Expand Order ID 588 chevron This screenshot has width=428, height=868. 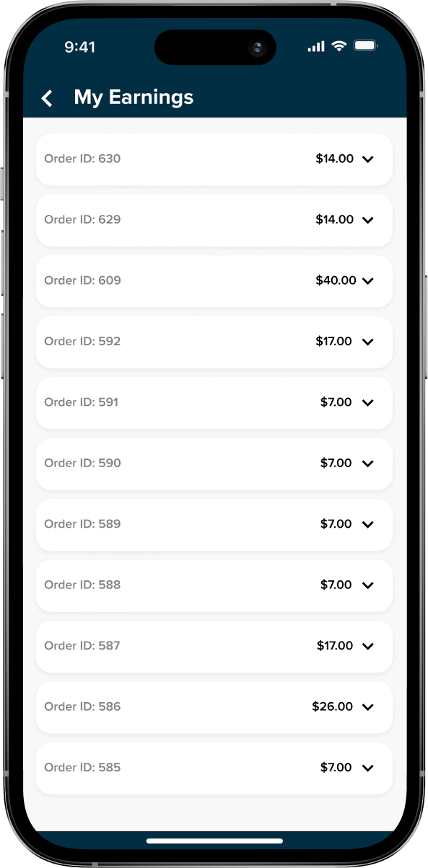(367, 585)
